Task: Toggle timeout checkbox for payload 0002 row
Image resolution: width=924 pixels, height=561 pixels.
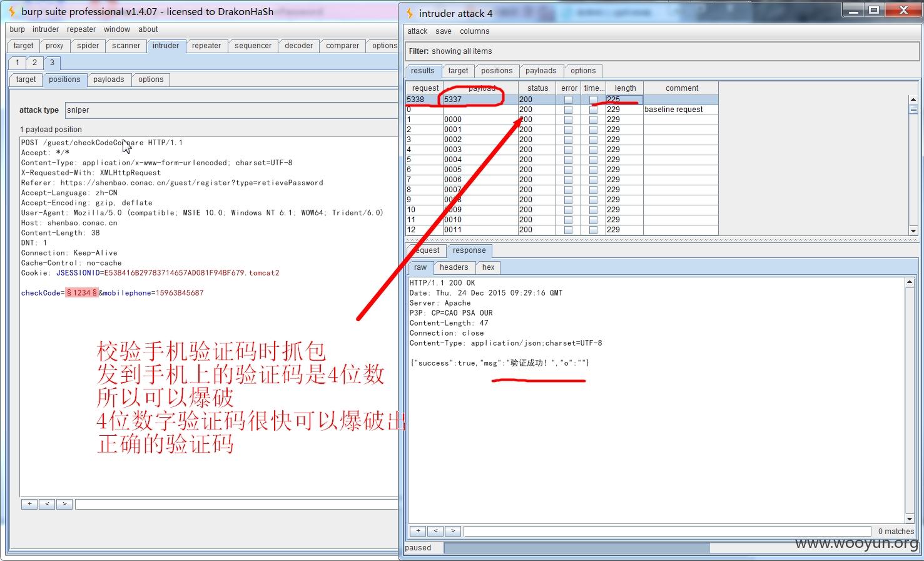Action: pos(593,140)
